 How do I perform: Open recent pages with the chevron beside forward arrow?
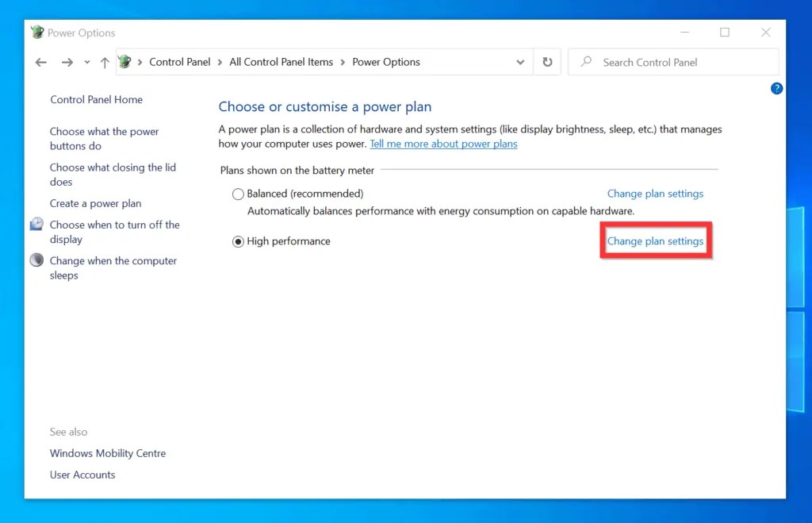[x=86, y=62]
